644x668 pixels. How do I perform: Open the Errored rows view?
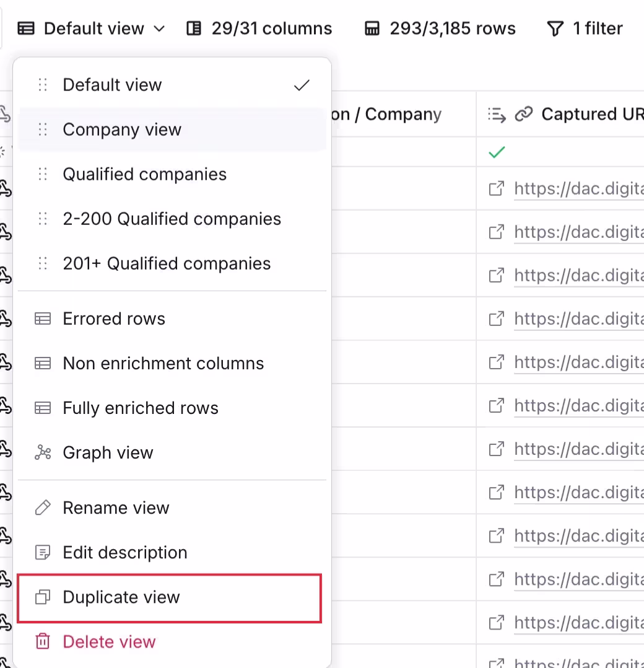coord(172,319)
